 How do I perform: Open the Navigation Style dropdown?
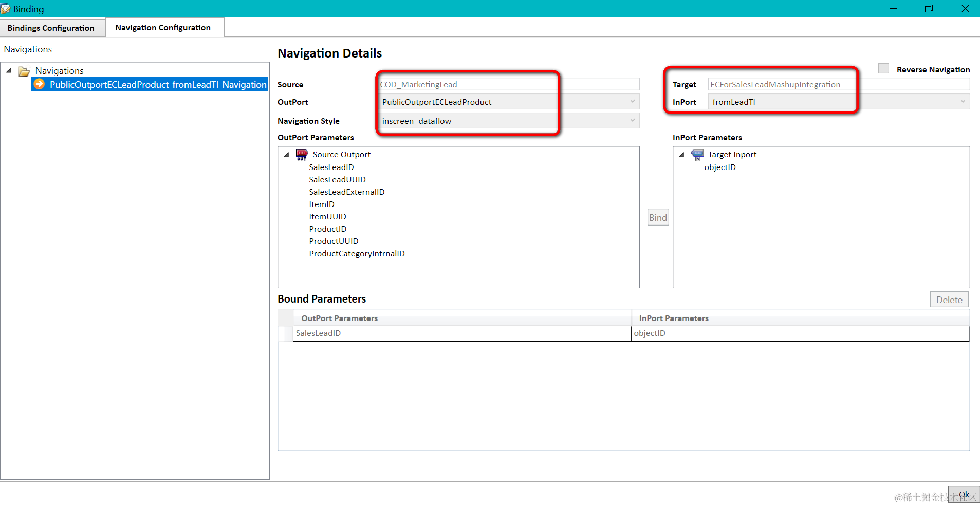(632, 121)
